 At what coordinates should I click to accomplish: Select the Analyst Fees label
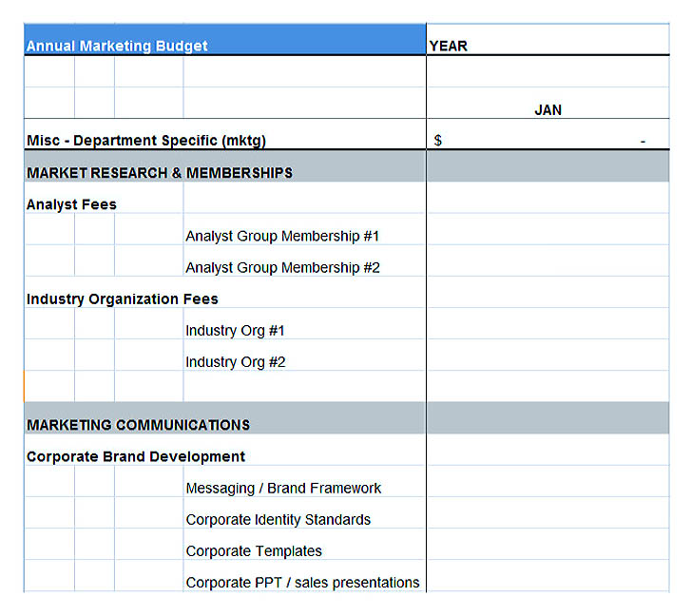tap(71, 204)
